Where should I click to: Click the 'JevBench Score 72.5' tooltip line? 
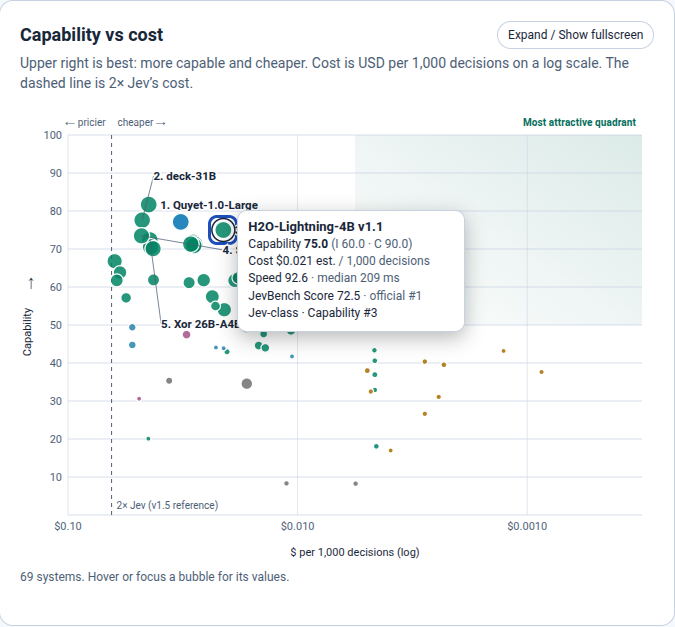coord(334,296)
